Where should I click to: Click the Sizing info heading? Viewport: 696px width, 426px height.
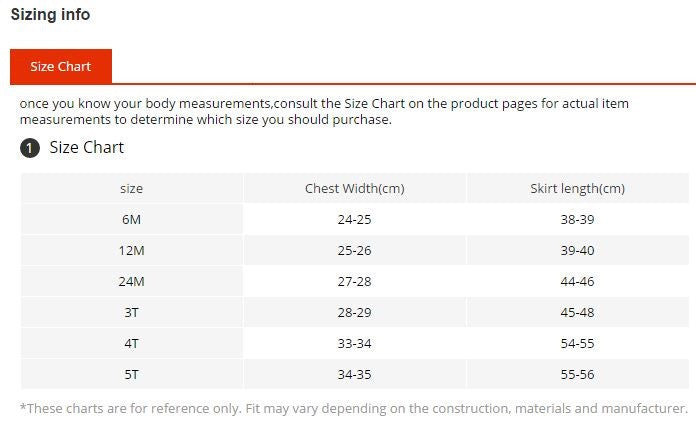50,14
